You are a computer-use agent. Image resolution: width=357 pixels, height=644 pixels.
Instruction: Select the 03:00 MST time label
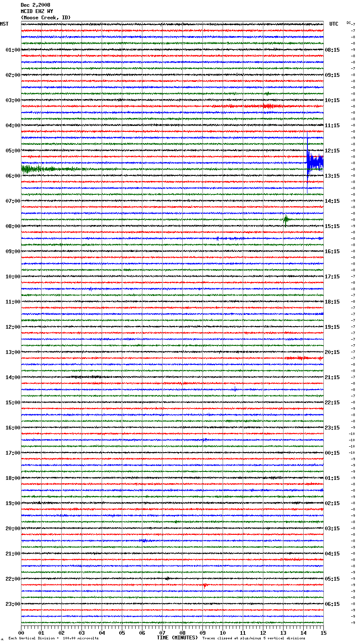tap(13, 100)
